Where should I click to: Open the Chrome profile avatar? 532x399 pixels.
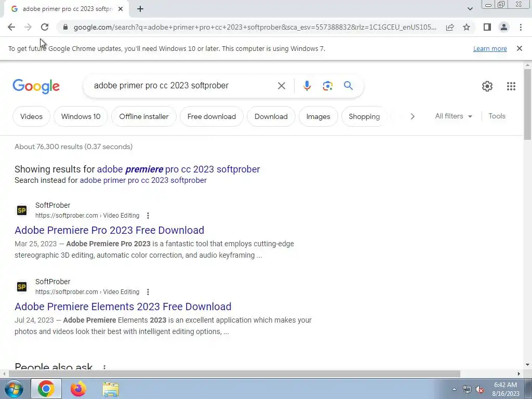pyautogui.click(x=504, y=27)
